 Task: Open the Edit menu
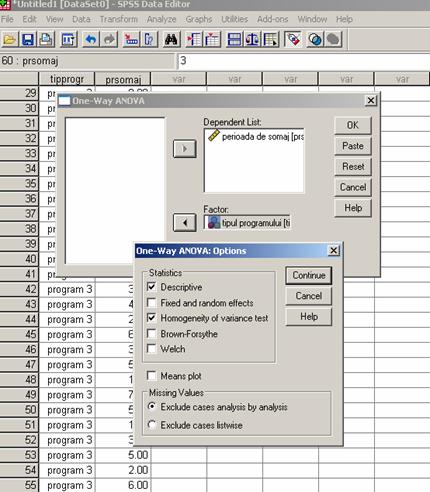pyautogui.click(x=29, y=19)
